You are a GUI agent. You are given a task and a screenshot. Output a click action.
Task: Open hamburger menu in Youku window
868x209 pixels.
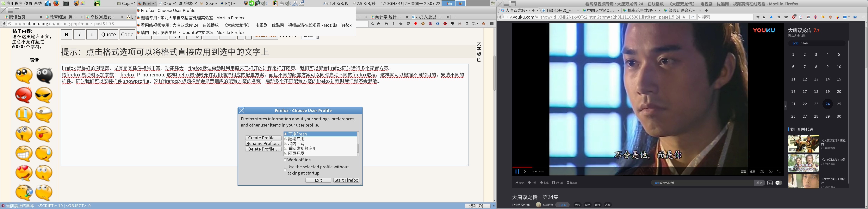click(863, 17)
